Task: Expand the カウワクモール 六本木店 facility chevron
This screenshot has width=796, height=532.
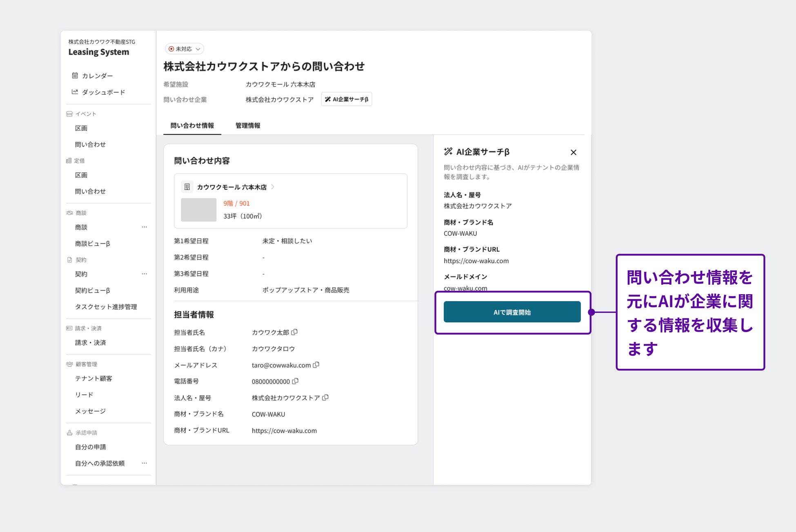Action: [x=273, y=187]
